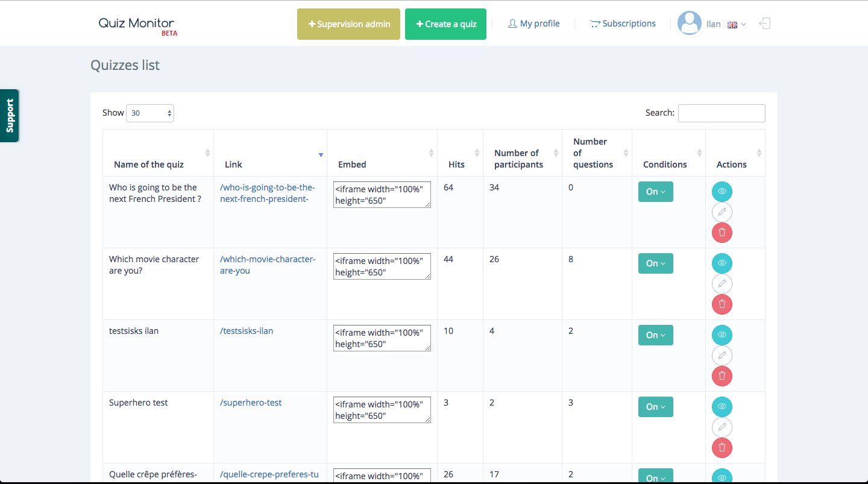Open the Show entries count dropdown

tap(150, 113)
